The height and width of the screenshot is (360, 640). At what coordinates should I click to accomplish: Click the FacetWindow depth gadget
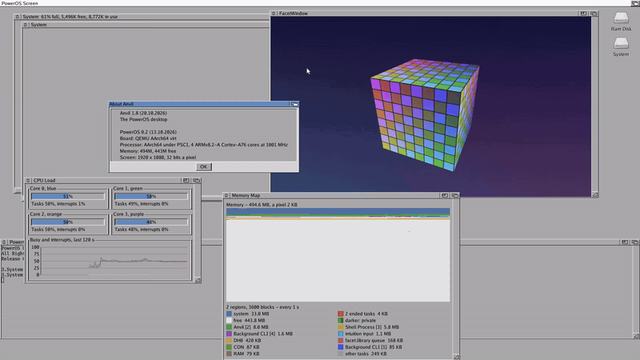[x=594, y=13]
